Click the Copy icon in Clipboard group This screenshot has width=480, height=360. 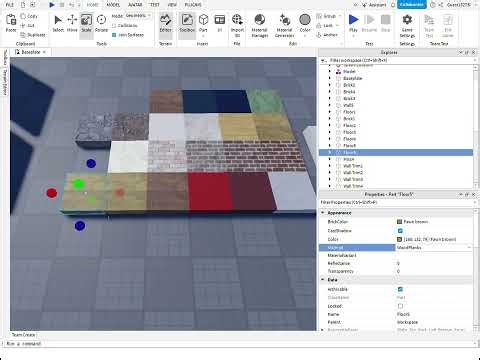(x=23, y=16)
